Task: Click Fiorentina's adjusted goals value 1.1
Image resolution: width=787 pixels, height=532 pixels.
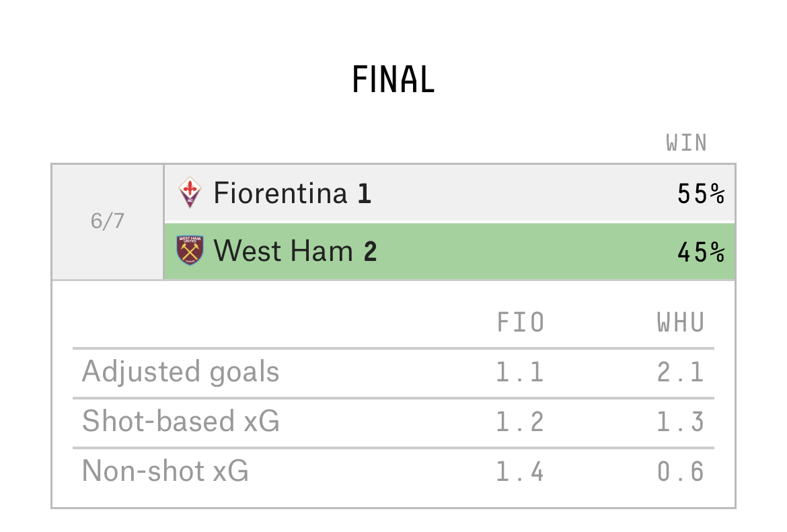Action: [x=520, y=373]
